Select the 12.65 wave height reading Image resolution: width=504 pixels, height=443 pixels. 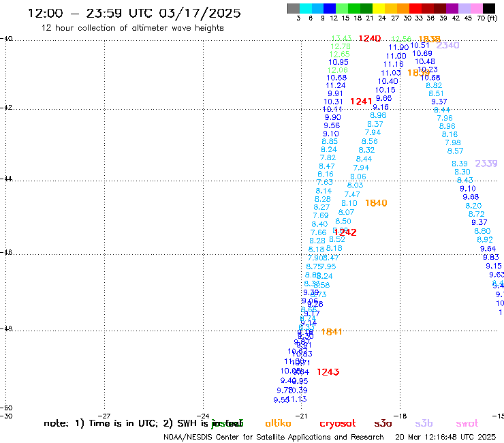point(339,55)
